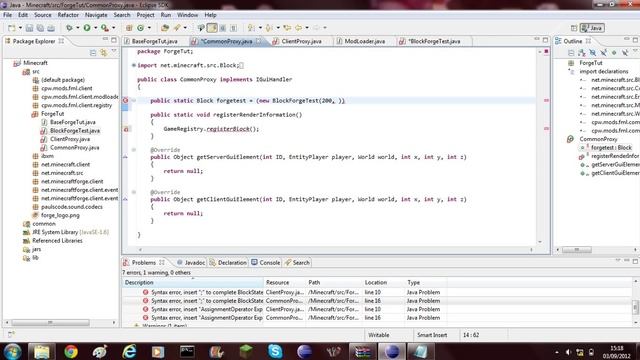Click the New Java Package icon
Viewport: 640px width, 360px height.
pos(129,28)
